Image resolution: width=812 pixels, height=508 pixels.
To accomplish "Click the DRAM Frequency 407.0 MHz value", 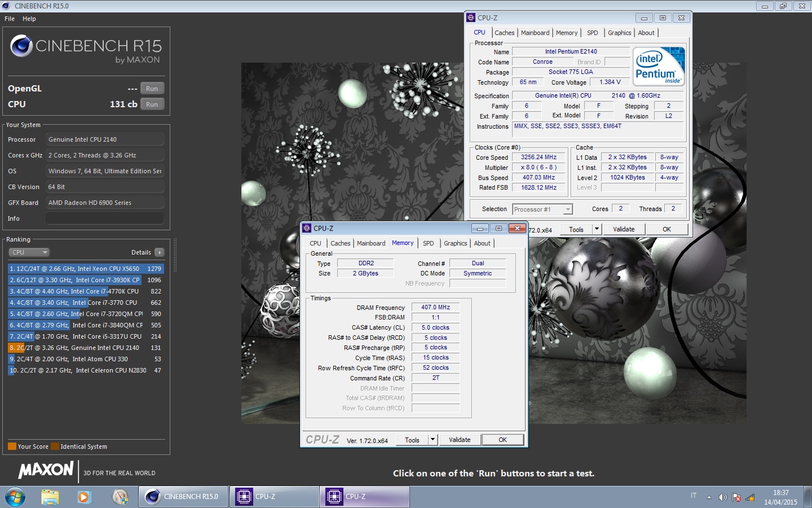I will 436,307.
